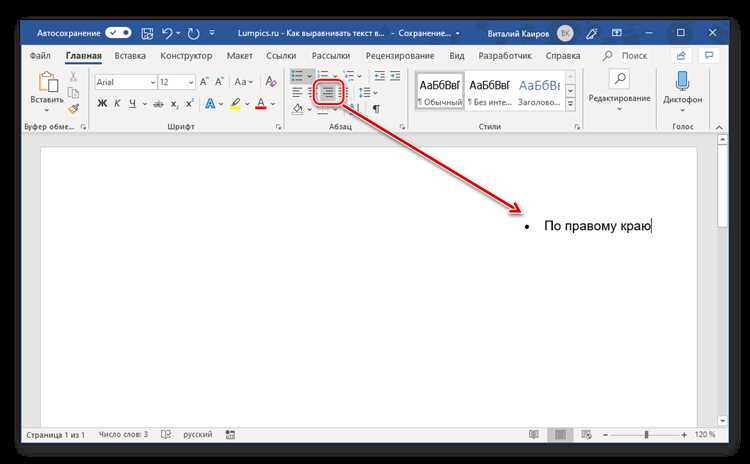Increase font size with the larger A
This screenshot has height=464, width=750.
204,82
